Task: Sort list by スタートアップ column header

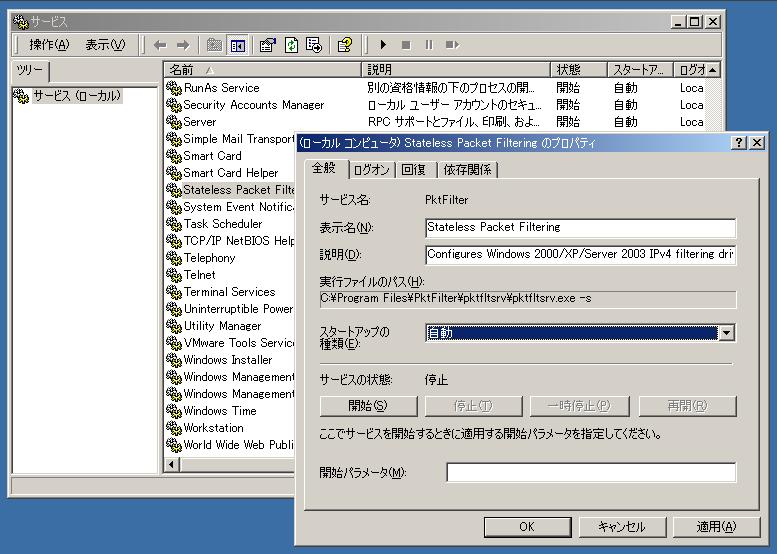Action: pyautogui.click(x=640, y=70)
